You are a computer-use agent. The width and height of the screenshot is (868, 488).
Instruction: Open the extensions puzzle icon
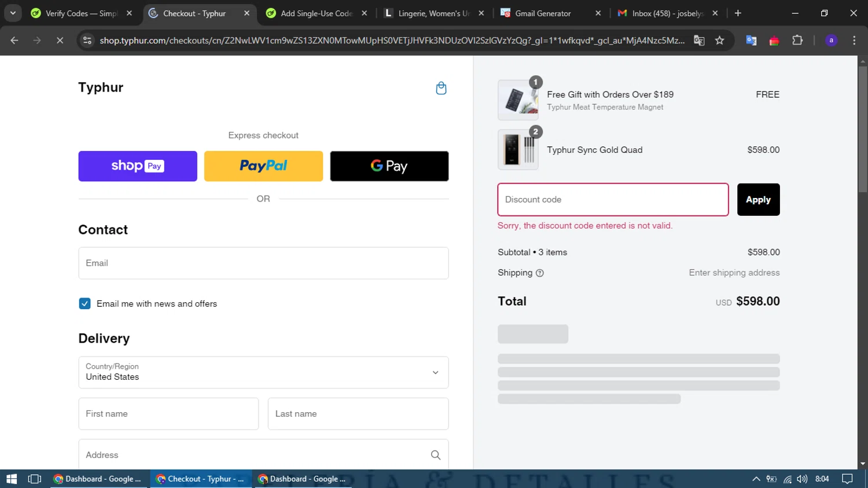[x=797, y=40]
